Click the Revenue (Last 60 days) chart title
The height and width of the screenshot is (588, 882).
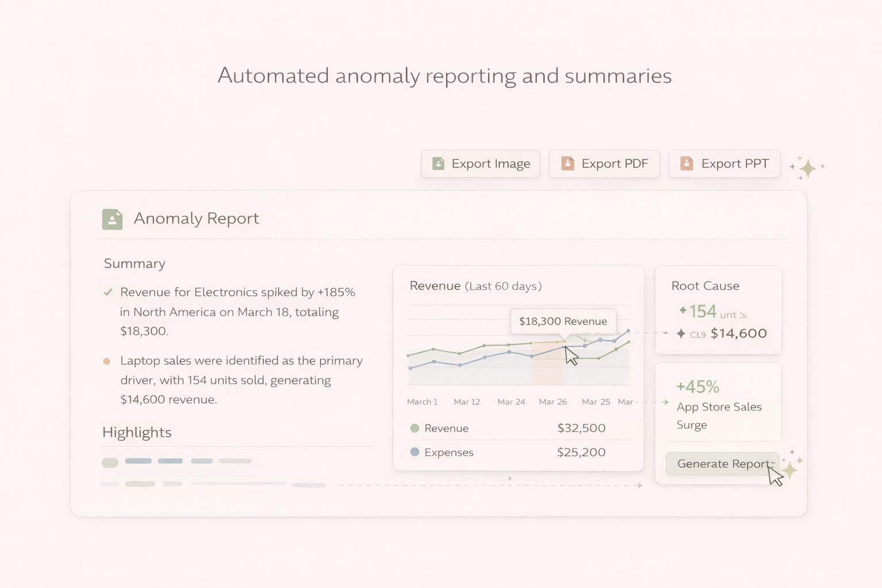tap(475, 286)
